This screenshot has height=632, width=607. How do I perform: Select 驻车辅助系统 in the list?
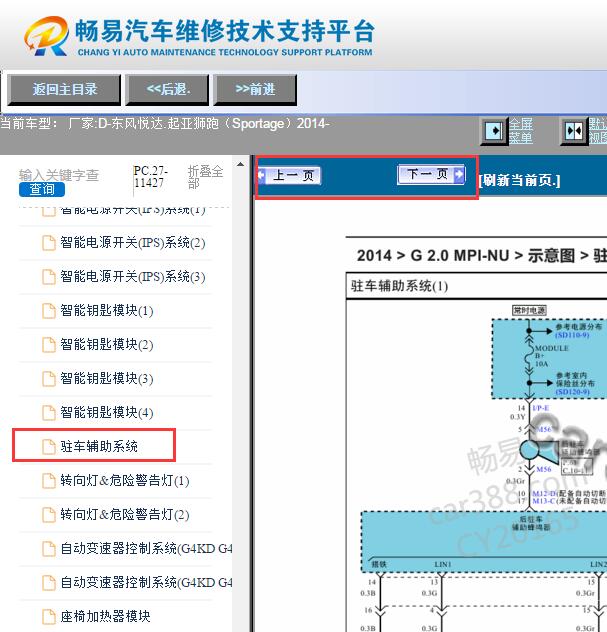pos(99,446)
